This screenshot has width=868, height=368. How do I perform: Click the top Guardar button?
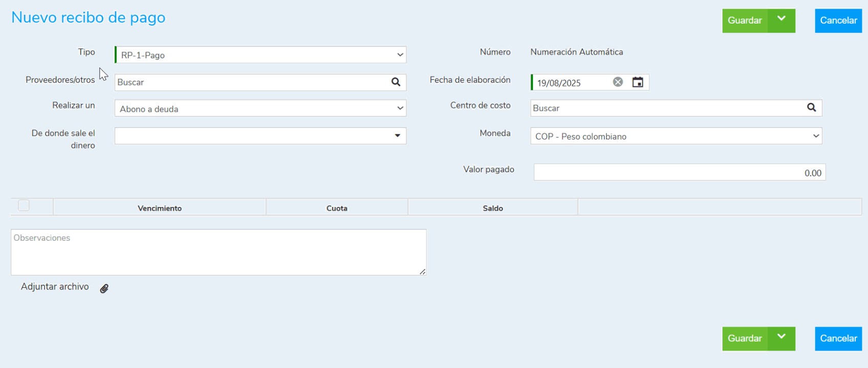click(x=745, y=20)
